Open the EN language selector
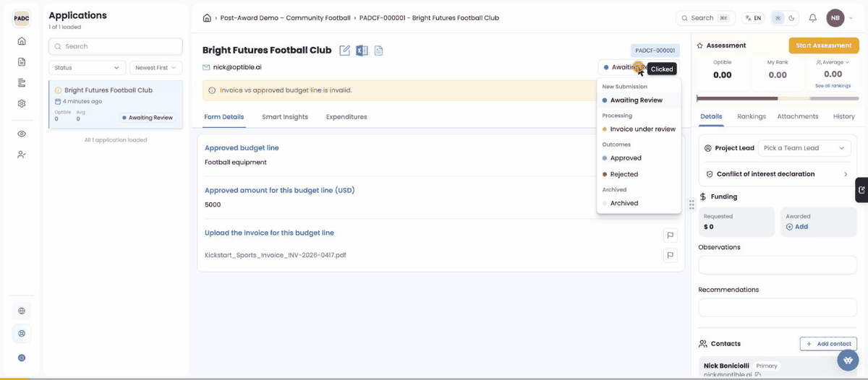Image resolution: width=868 pixels, height=380 pixels. tap(753, 18)
